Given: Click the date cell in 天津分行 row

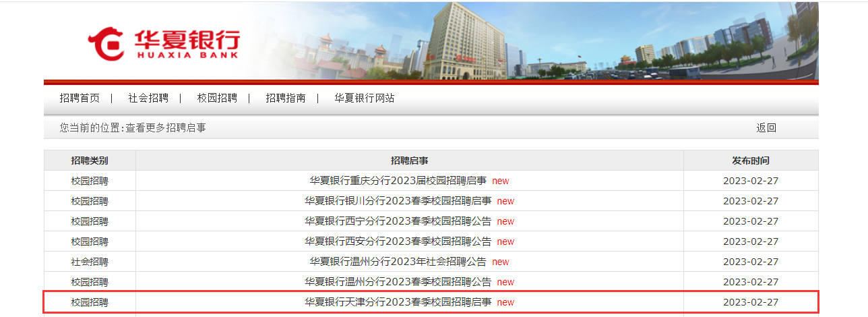Looking at the screenshot, I should [x=751, y=302].
